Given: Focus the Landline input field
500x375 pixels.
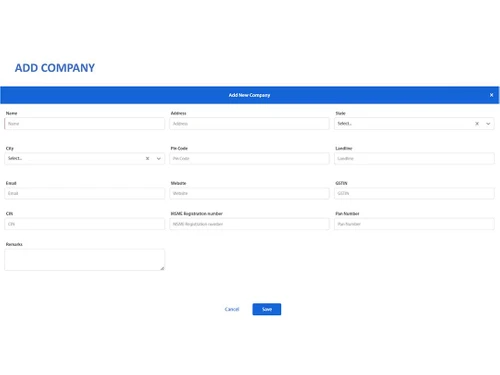Looking at the screenshot, I should (x=414, y=159).
